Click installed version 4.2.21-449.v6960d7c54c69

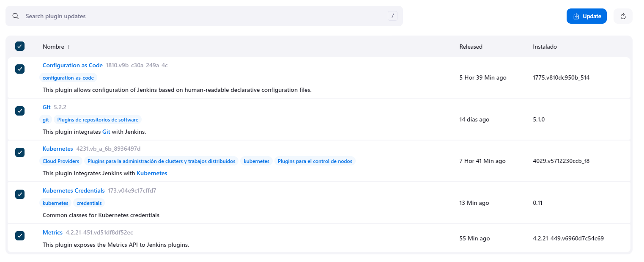[x=568, y=239]
